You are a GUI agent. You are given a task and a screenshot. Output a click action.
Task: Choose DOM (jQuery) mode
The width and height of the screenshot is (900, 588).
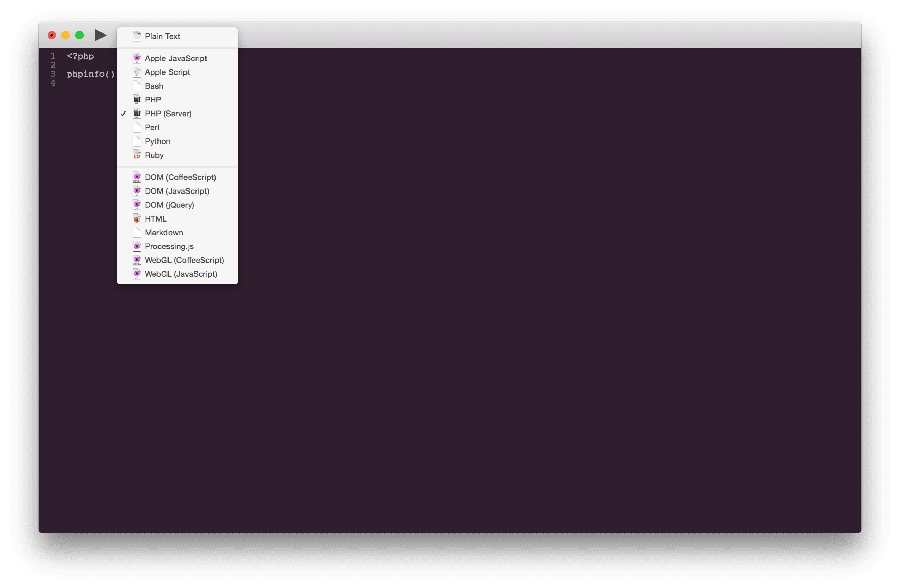pyautogui.click(x=178, y=205)
